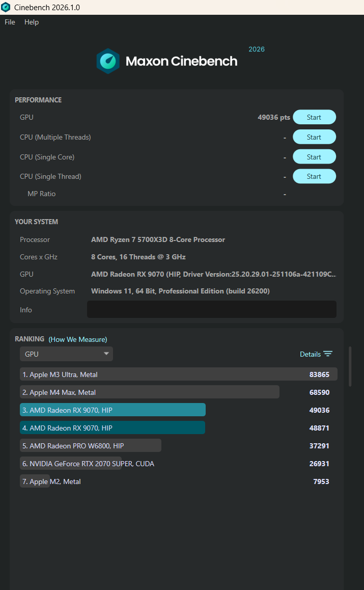Start the CPU Multiple Threads test
The image size is (364, 590).
[x=314, y=137]
